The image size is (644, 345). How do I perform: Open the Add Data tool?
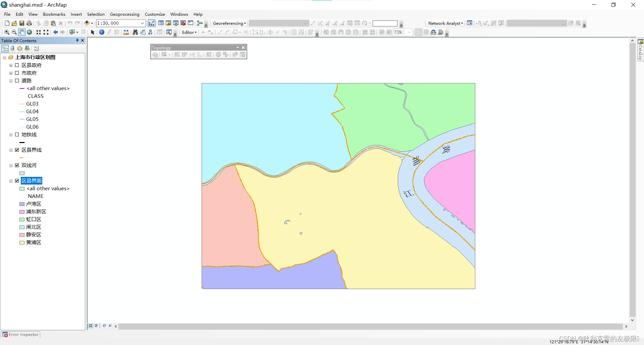point(87,23)
